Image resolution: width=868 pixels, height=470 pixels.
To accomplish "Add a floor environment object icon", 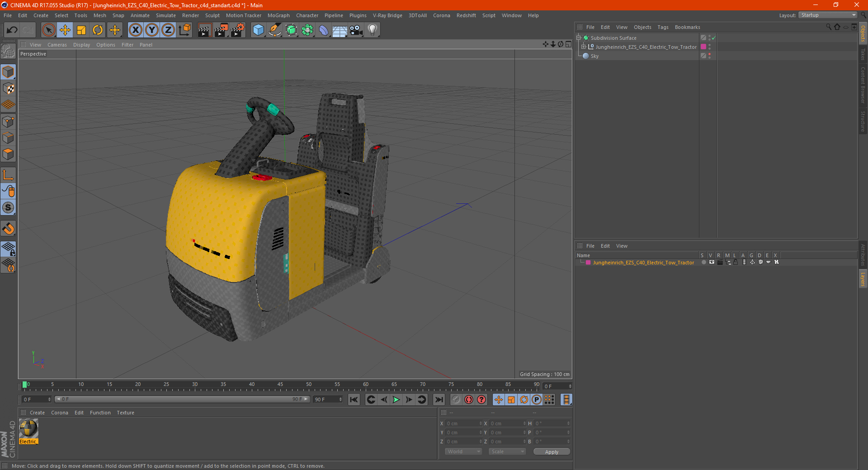I will point(340,30).
